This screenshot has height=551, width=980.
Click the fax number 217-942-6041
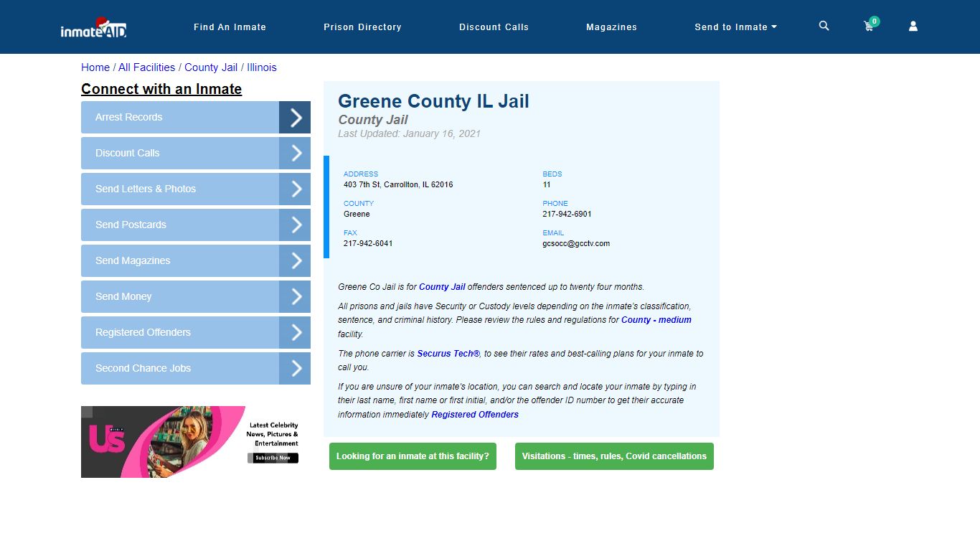[x=368, y=243]
